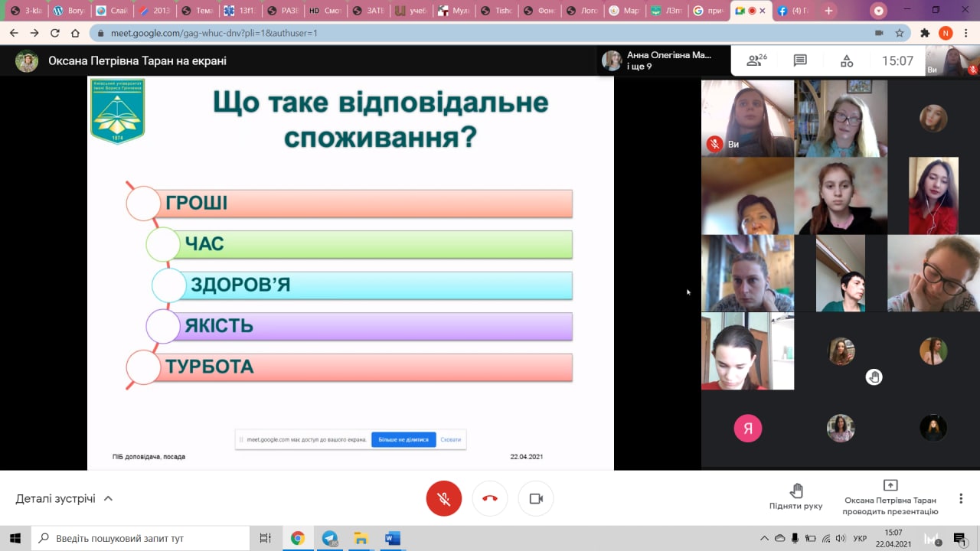Open a new browser tab
The width and height of the screenshot is (980, 551).
point(828,11)
